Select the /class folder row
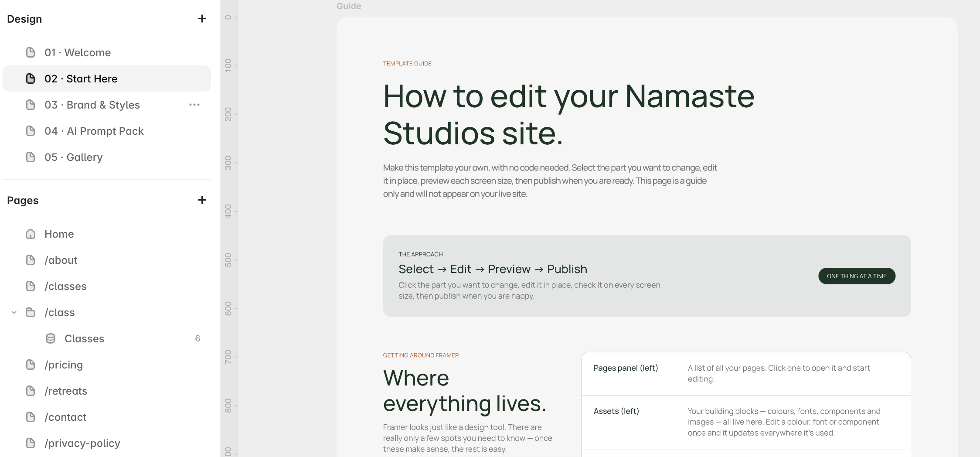This screenshot has height=457, width=980. [107, 312]
